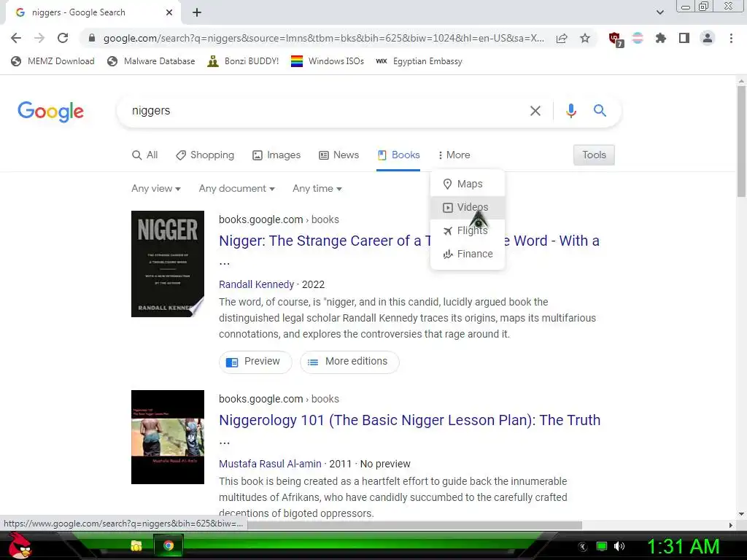Choose Videos from the More menu

click(x=468, y=207)
